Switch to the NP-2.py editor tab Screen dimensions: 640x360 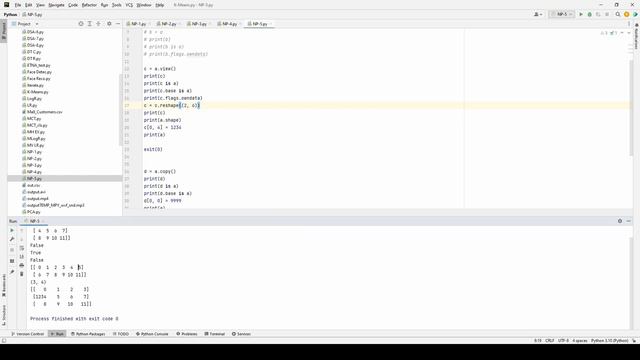[x=168, y=24]
